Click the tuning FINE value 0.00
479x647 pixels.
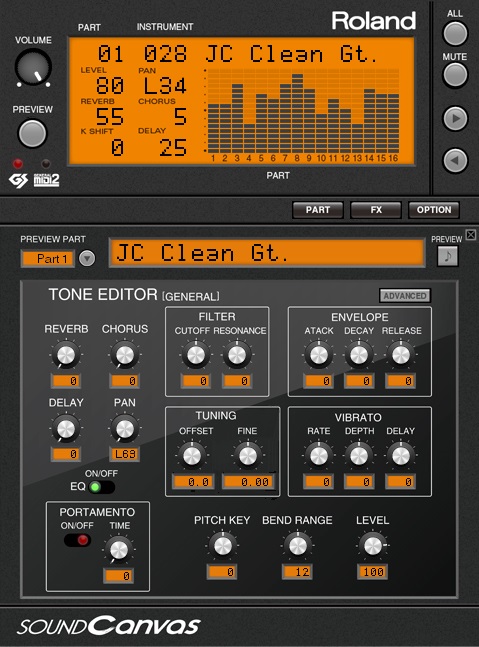[249, 482]
